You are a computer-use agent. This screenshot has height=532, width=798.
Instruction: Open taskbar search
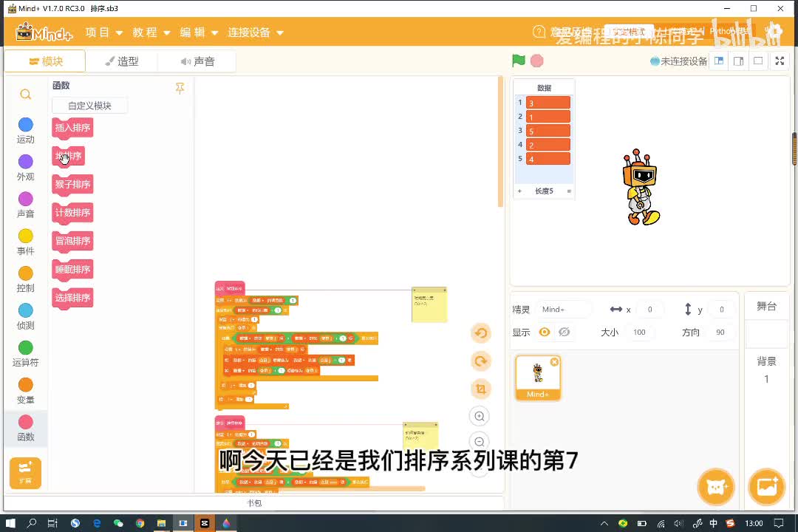pyautogui.click(x=32, y=523)
